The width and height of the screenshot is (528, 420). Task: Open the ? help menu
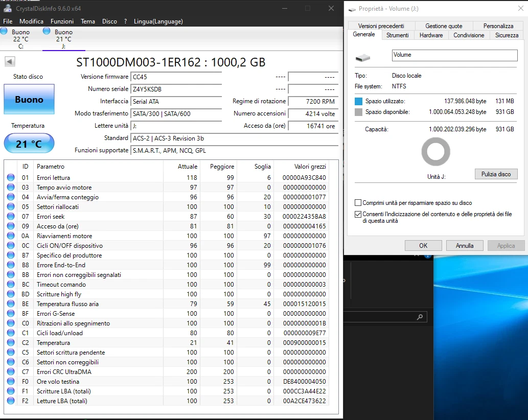point(125,21)
